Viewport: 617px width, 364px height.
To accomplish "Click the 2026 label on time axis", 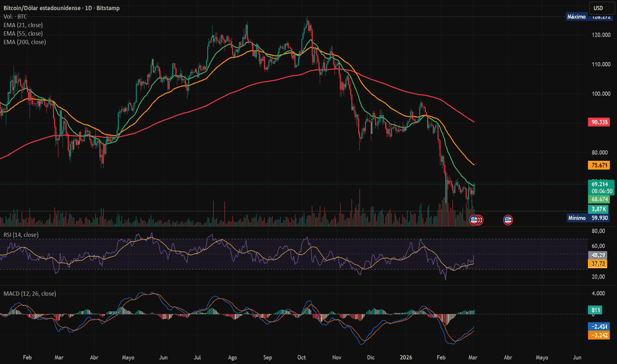I will click(x=406, y=357).
